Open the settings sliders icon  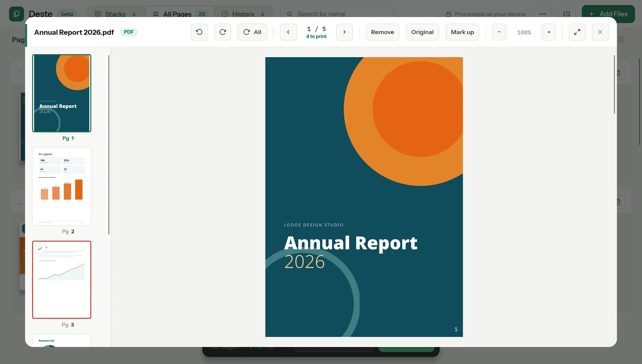tap(567, 14)
